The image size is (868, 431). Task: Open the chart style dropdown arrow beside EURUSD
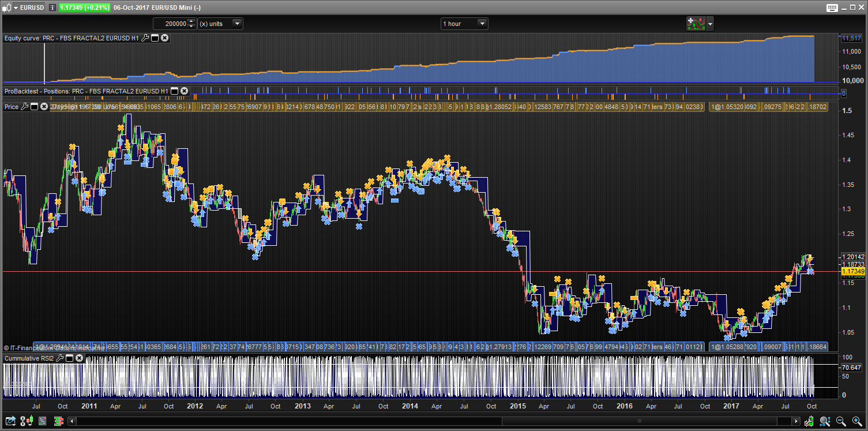[x=15, y=8]
